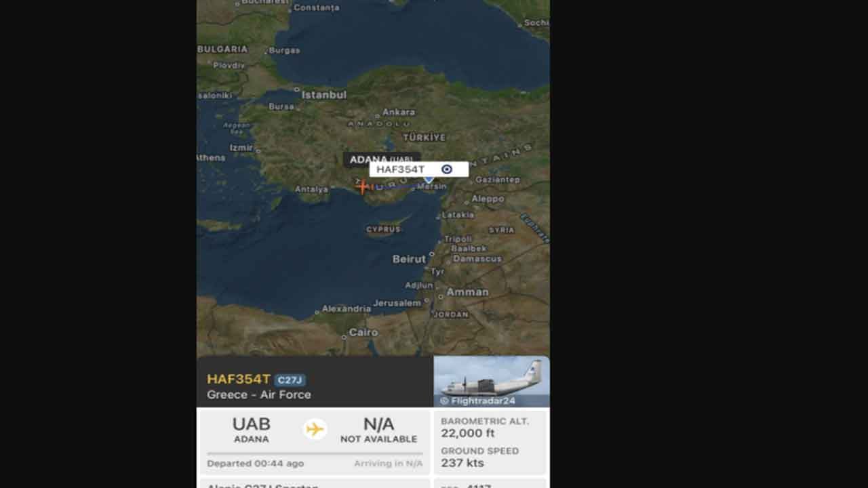Image resolution: width=868 pixels, height=488 pixels.
Task: Open the Barometric Alt. 22,000 ft panel
Action: pyautogui.click(x=489, y=427)
